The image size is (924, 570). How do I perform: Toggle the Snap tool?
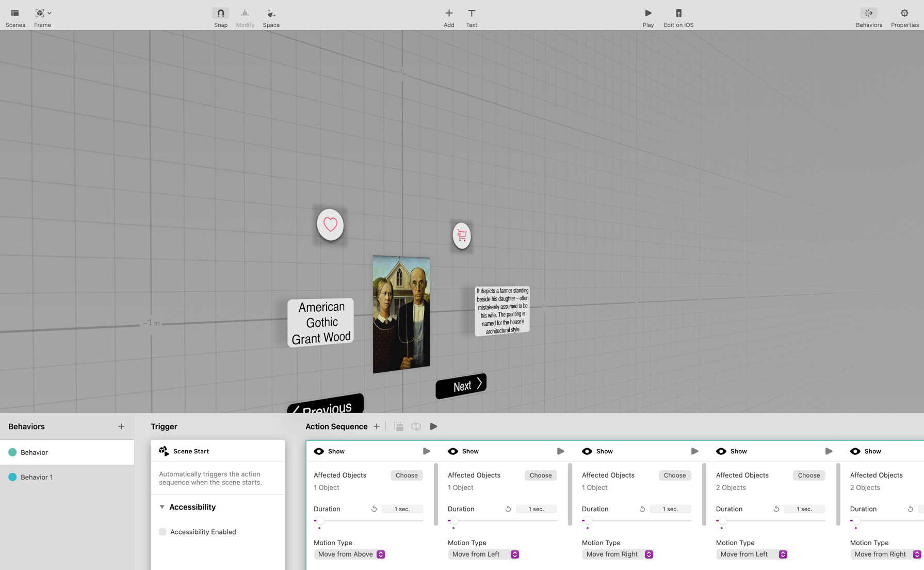[221, 18]
